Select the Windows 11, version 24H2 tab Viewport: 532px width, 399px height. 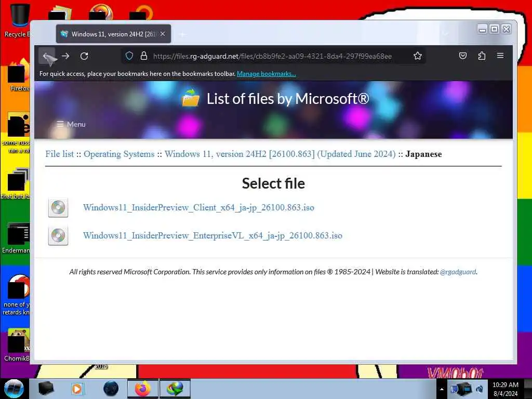(x=113, y=34)
